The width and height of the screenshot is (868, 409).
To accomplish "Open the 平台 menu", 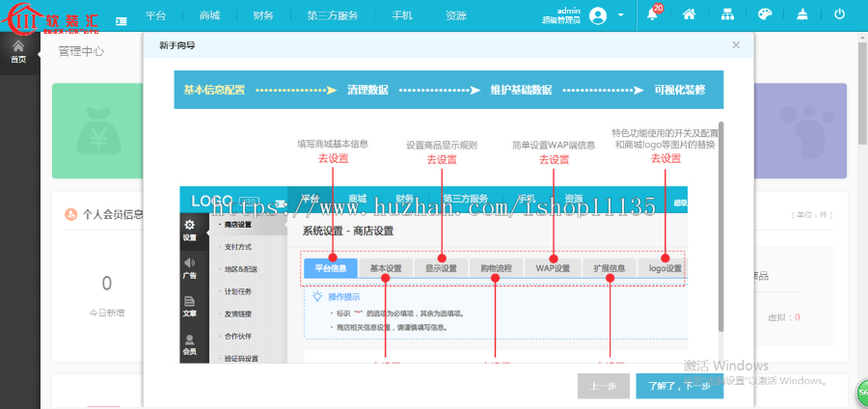I will click(156, 16).
